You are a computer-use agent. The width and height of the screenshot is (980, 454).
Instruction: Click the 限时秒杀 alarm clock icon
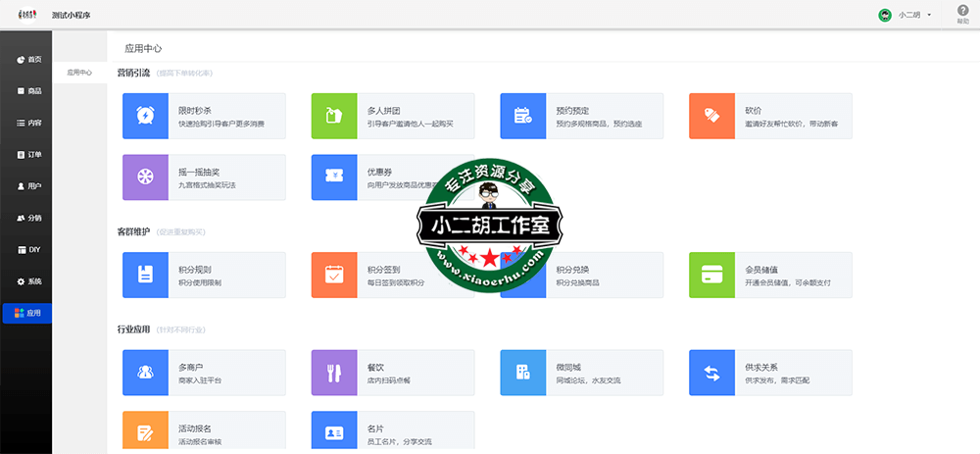(145, 116)
